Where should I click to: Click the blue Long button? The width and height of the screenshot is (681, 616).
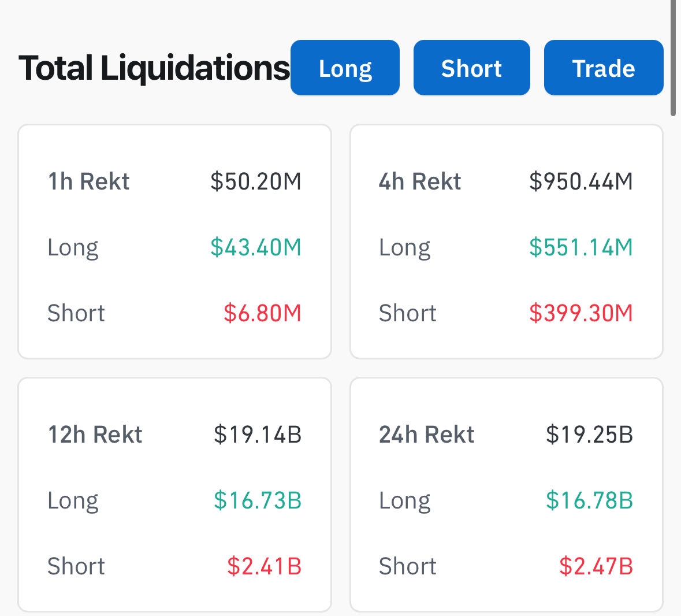pos(345,68)
